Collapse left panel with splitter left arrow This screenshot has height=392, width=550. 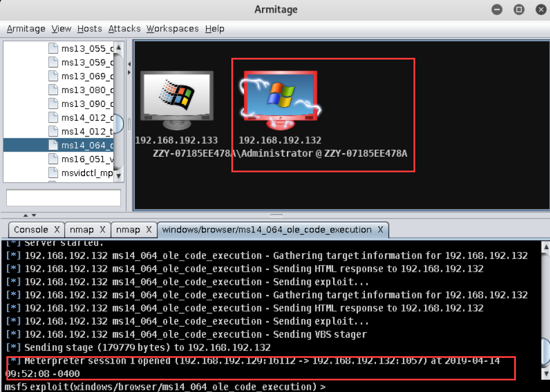pyautogui.click(x=130, y=64)
